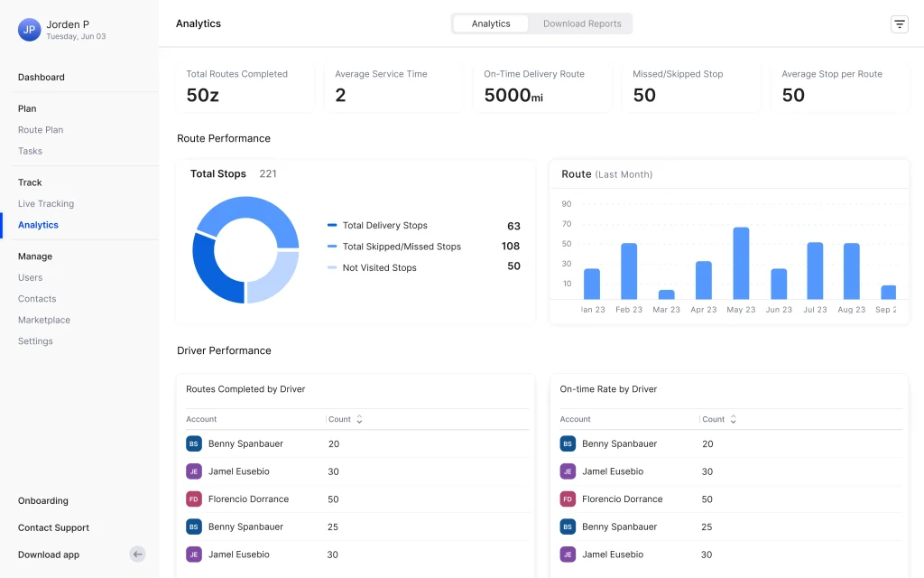
Task: Click the Download app circular arrow icon
Action: (x=136, y=554)
